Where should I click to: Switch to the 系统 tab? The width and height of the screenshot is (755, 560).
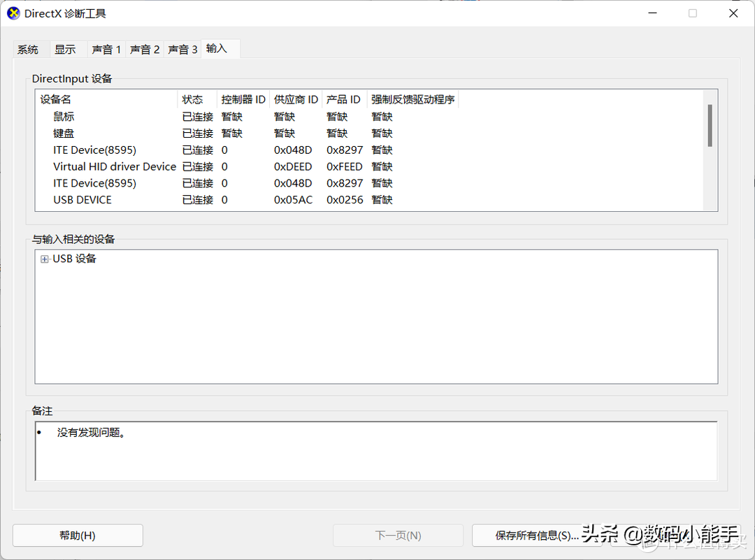pyautogui.click(x=28, y=50)
